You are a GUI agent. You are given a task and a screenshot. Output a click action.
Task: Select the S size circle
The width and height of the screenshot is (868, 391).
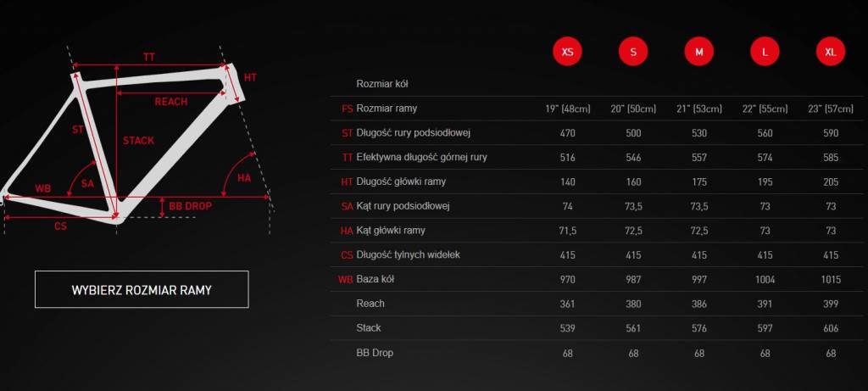click(633, 52)
